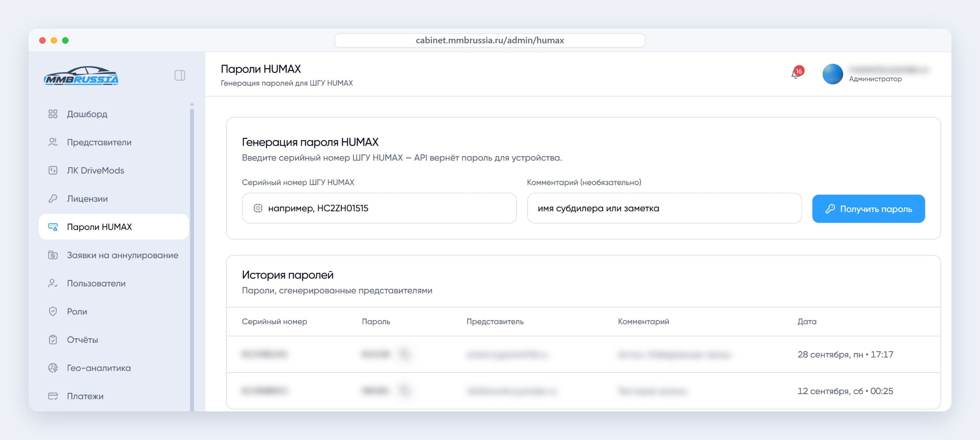Click the Пароль column header
Viewport: 980px width, 440px height.
376,322
